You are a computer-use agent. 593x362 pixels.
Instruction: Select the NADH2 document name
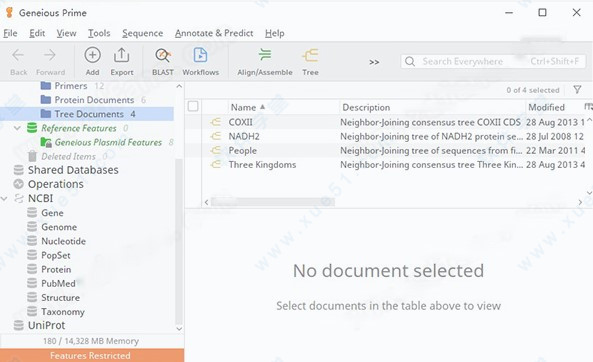coord(244,136)
